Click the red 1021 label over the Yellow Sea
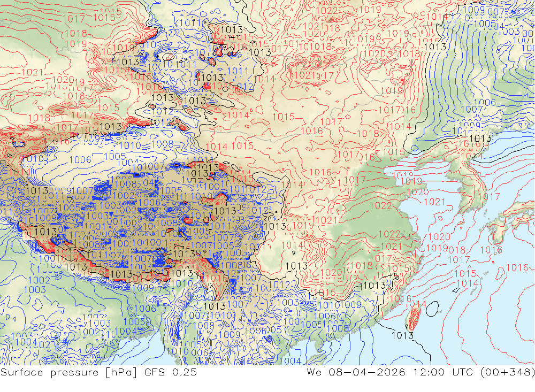This screenshot has height=392, width=535. pos(434,202)
